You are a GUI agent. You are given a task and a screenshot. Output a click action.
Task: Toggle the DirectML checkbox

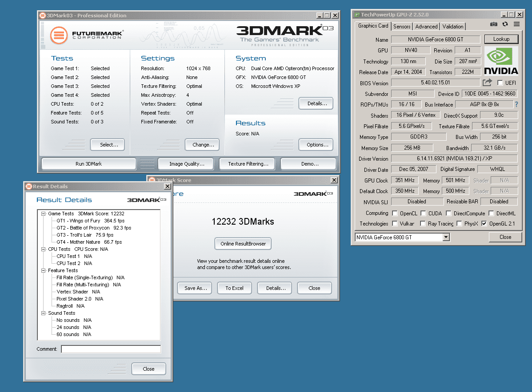pyautogui.click(x=491, y=213)
